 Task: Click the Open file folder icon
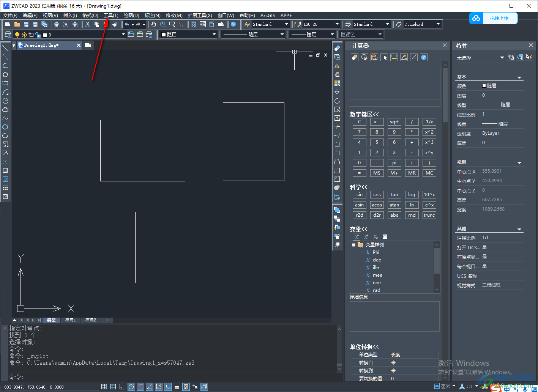(17, 24)
